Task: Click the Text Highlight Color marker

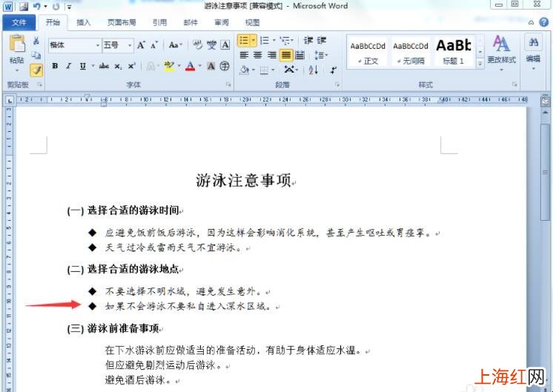Action: pos(169,66)
